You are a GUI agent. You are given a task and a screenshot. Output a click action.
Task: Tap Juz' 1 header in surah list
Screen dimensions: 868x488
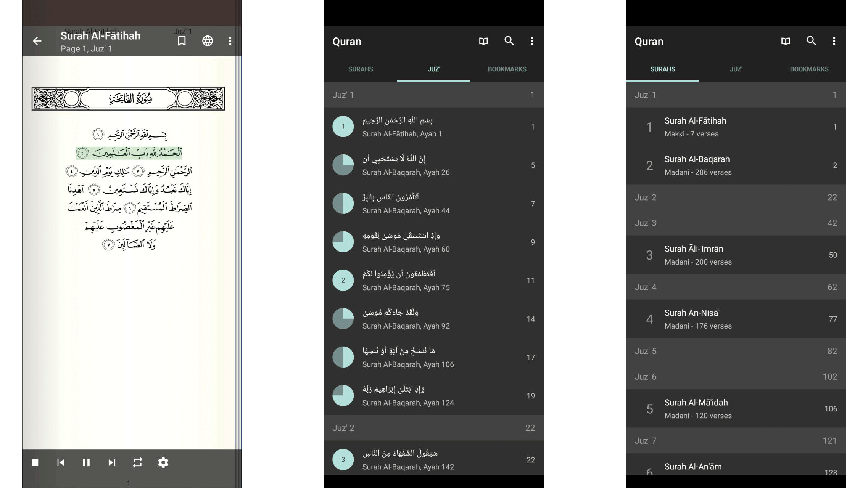(x=736, y=95)
